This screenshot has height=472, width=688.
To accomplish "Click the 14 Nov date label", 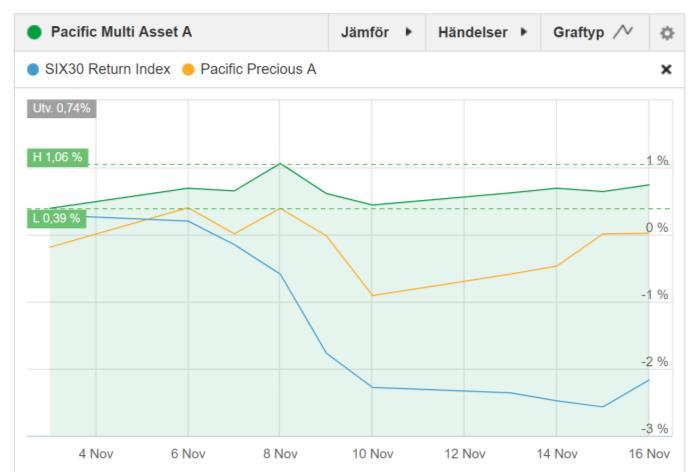I will click(x=557, y=454).
